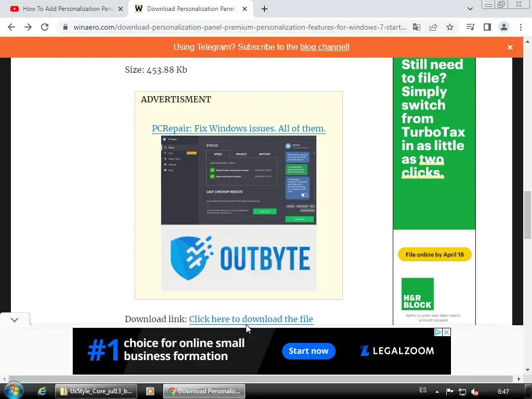Click the H&R Block logo
This screenshot has width=532, height=399.
coord(417,294)
